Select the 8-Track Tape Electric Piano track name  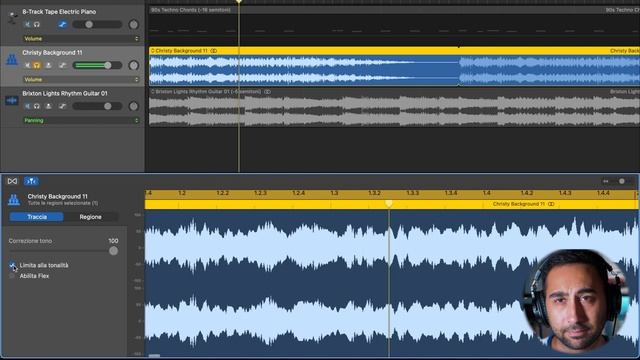tap(59, 12)
